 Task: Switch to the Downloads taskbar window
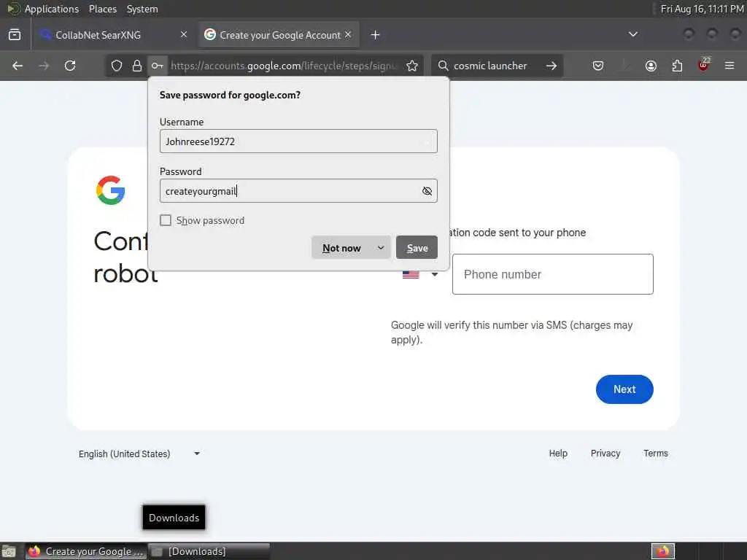coord(209,551)
